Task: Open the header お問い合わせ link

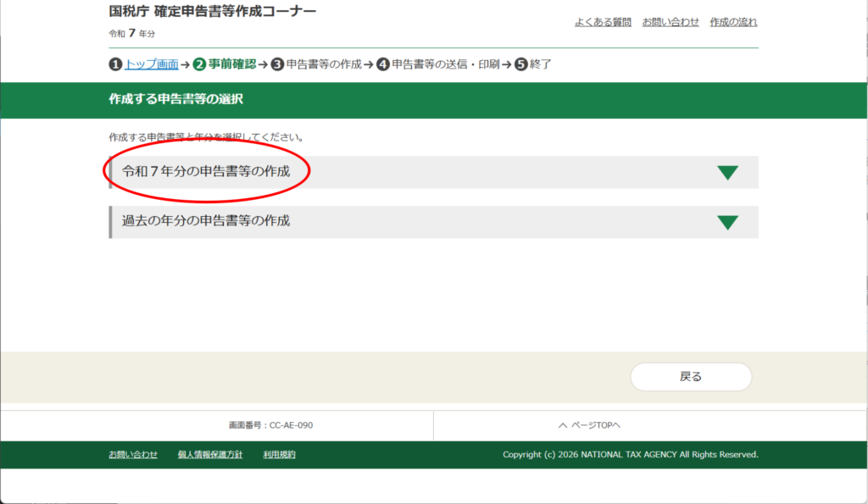Action: pos(670,22)
